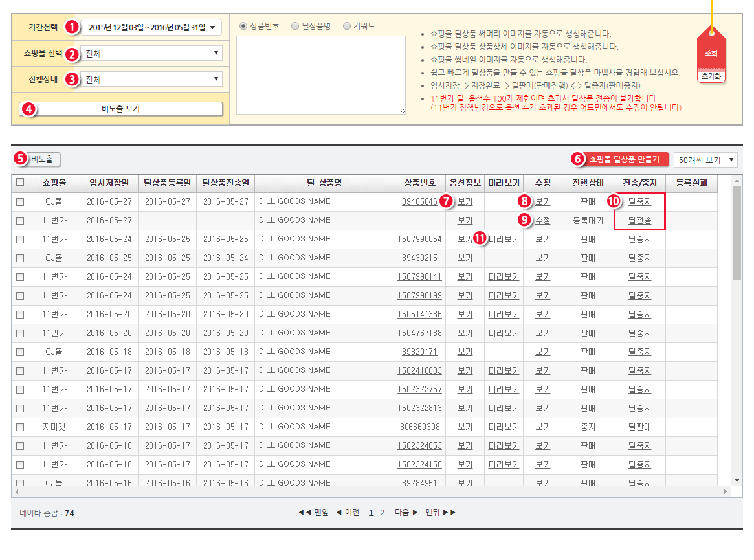Image resolution: width=754 pixels, height=560 pixels.
Task: Reset filters with the 초기화 button
Action: 711,76
